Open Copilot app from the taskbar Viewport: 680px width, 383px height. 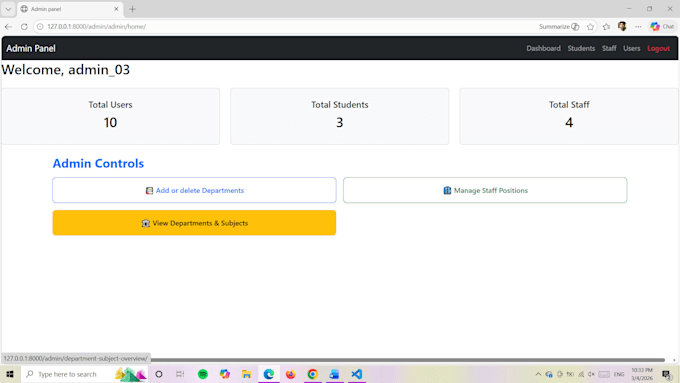pos(225,374)
